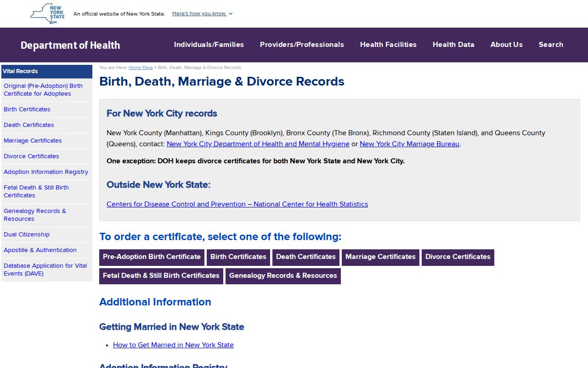Screen dimensions: 588x368
Task: Open the Individuals/Families menu
Action: point(209,45)
